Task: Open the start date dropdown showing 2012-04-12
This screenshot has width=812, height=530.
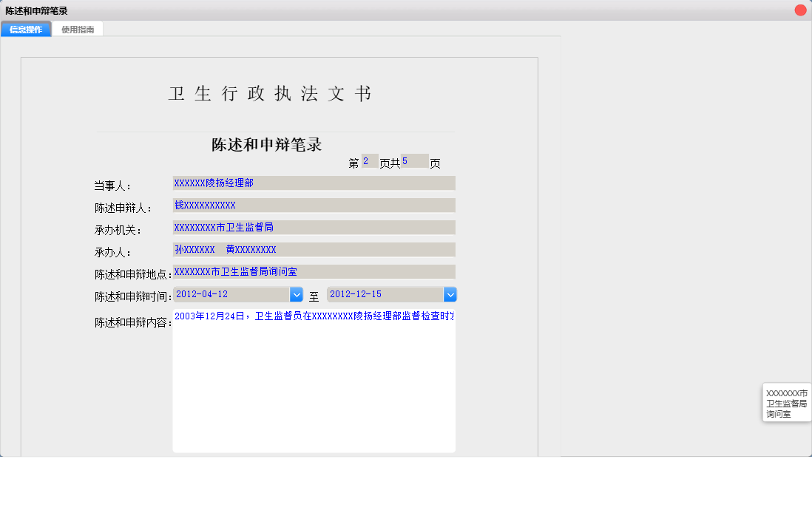Action: click(x=296, y=294)
